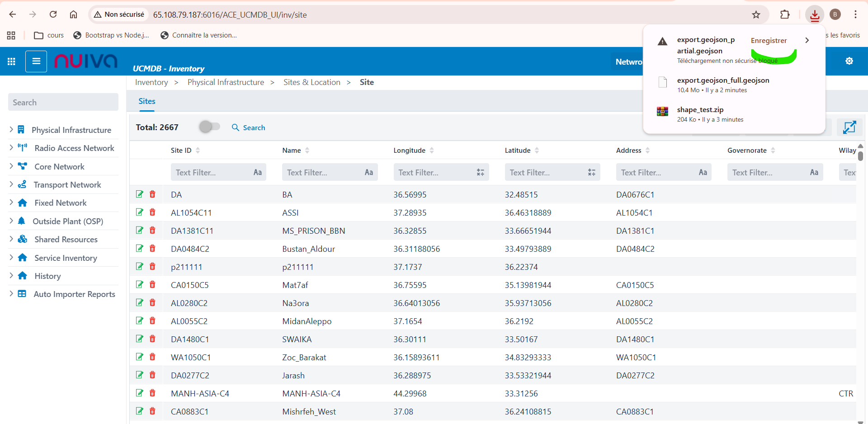Go to Sites & Location breadcrumb link

coord(311,82)
